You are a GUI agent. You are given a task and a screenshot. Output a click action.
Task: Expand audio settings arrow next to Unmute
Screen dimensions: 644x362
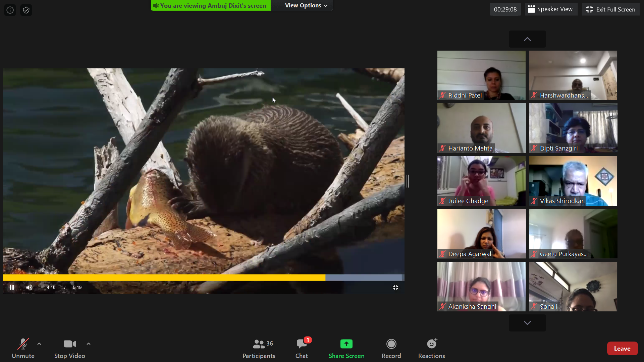(39, 344)
